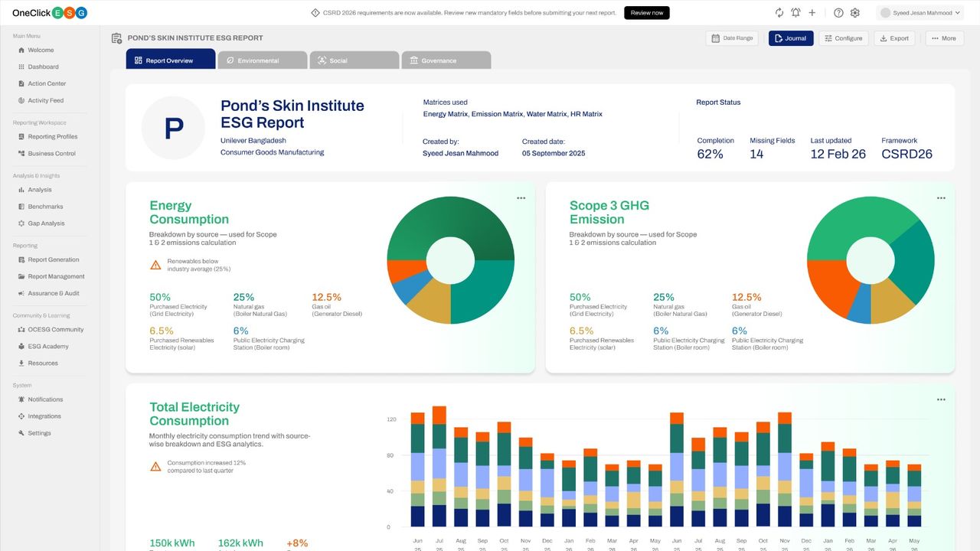Click the Last updated 12 Feb 26 value

[838, 155]
